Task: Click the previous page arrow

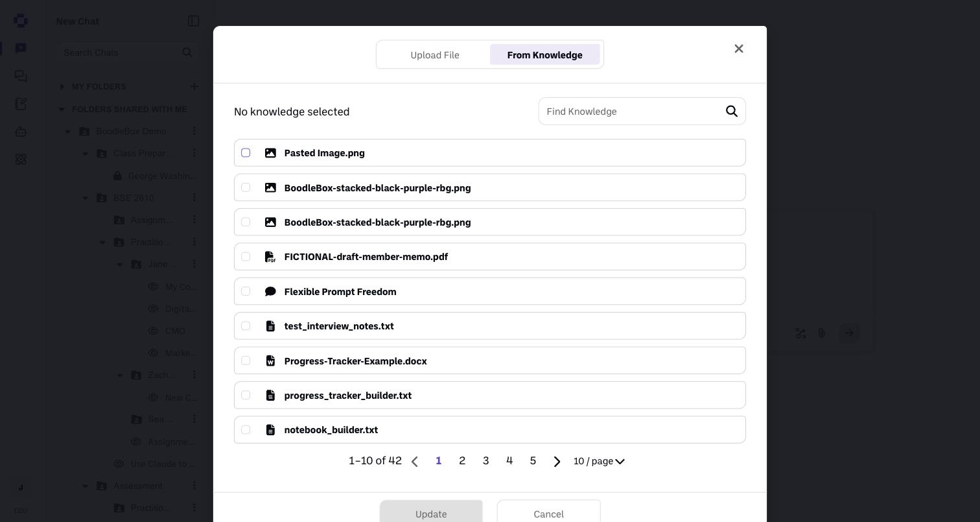Action: tap(415, 462)
